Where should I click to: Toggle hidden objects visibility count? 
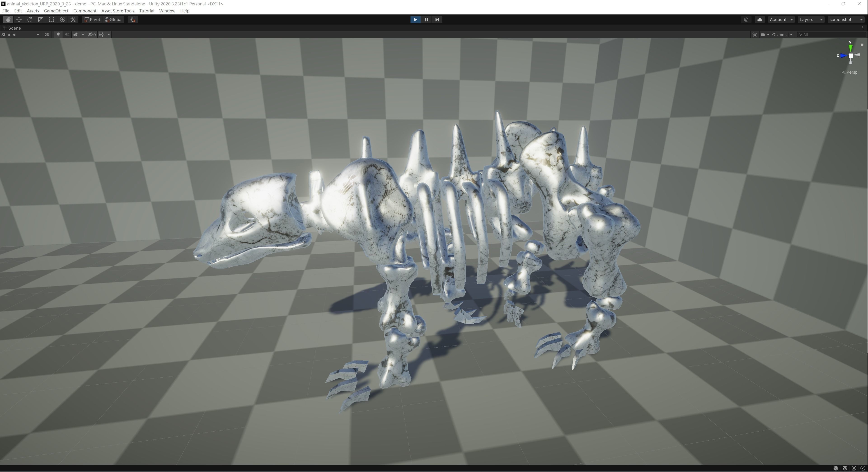point(92,34)
